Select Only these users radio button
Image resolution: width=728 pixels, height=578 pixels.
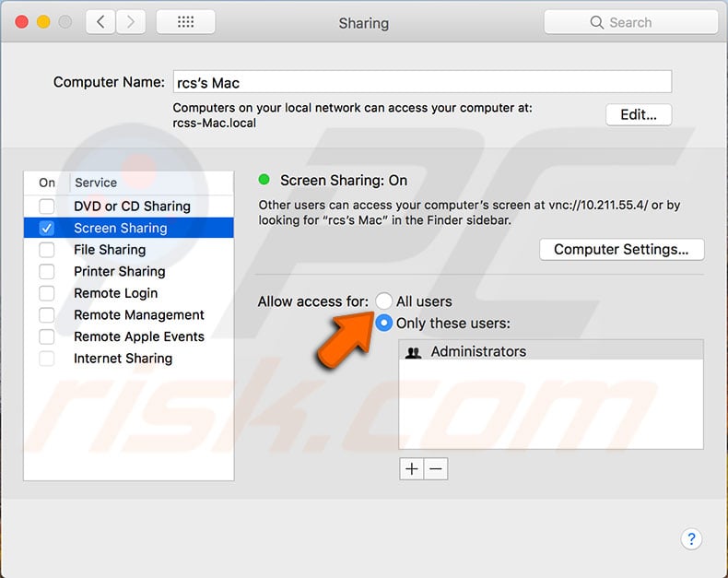[383, 323]
